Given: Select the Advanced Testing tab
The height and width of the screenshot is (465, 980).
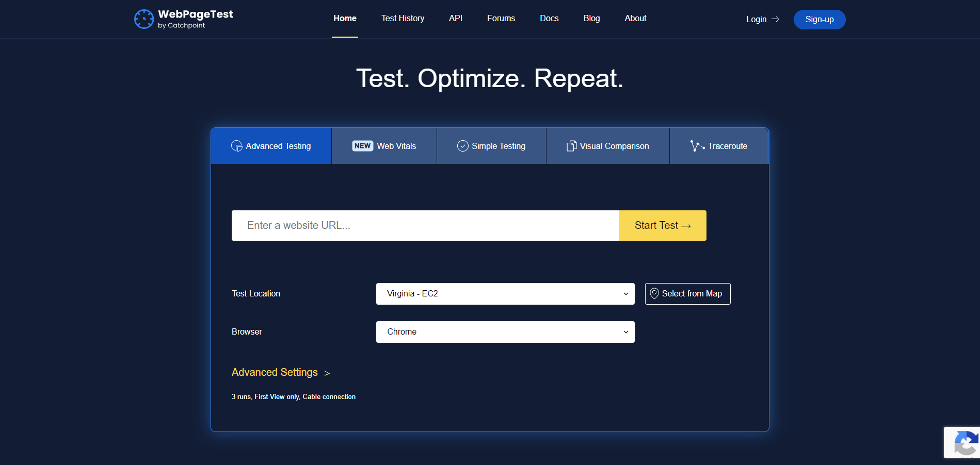Looking at the screenshot, I should coord(271,146).
